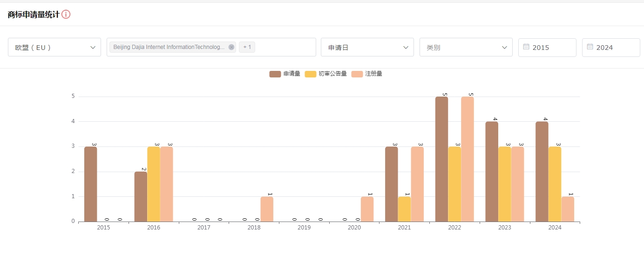Click the 2022 申请量 bar with value 5
Viewport: 644px width, 257px height.
(x=441, y=159)
